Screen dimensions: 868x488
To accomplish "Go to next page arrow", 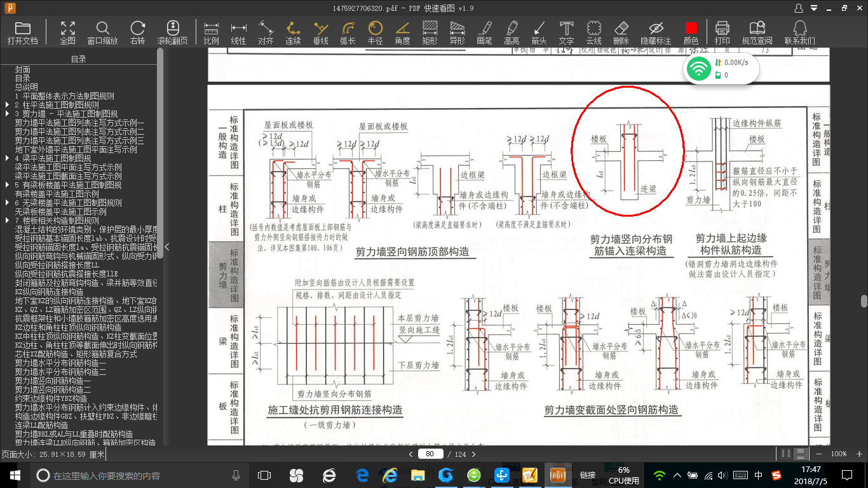I will pos(473,454).
